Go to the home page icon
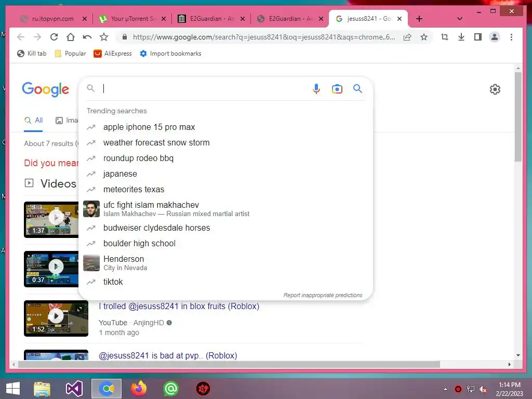The height and width of the screenshot is (399, 532). [x=71, y=37]
